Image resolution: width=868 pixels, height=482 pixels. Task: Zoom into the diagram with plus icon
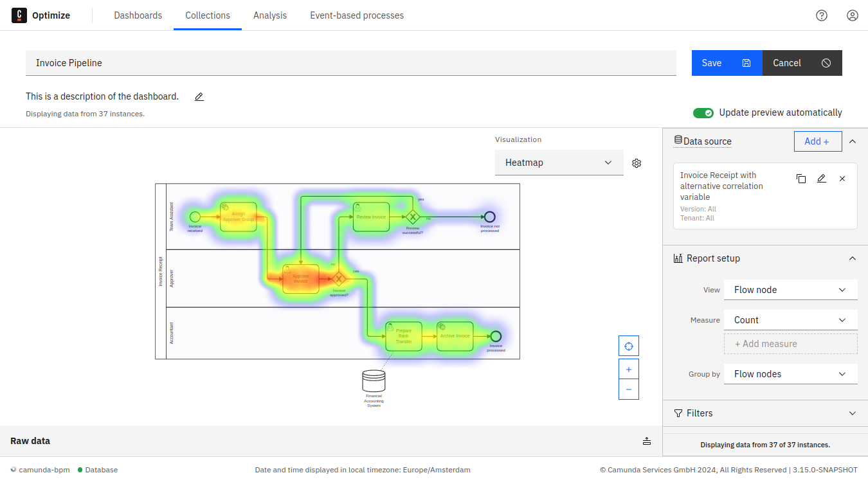tap(628, 368)
